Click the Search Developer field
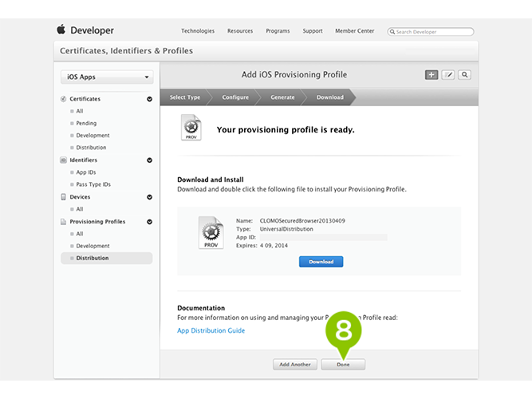The width and height of the screenshot is (532, 399). click(x=431, y=32)
